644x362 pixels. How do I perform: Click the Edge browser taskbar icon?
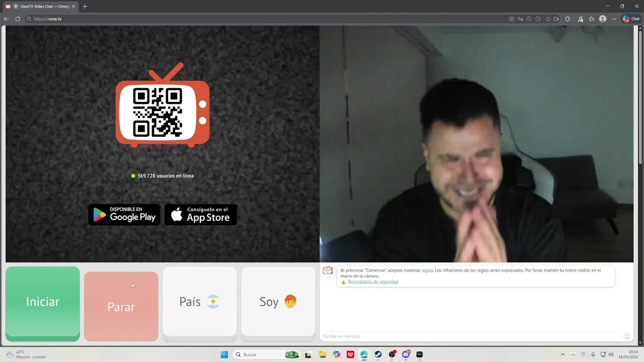pyautogui.click(x=364, y=354)
